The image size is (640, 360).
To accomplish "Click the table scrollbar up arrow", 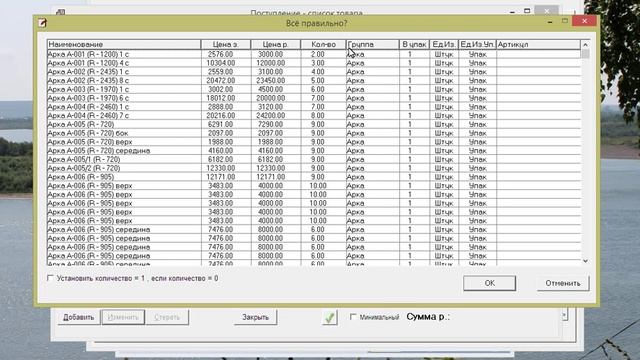I will 585,44.
